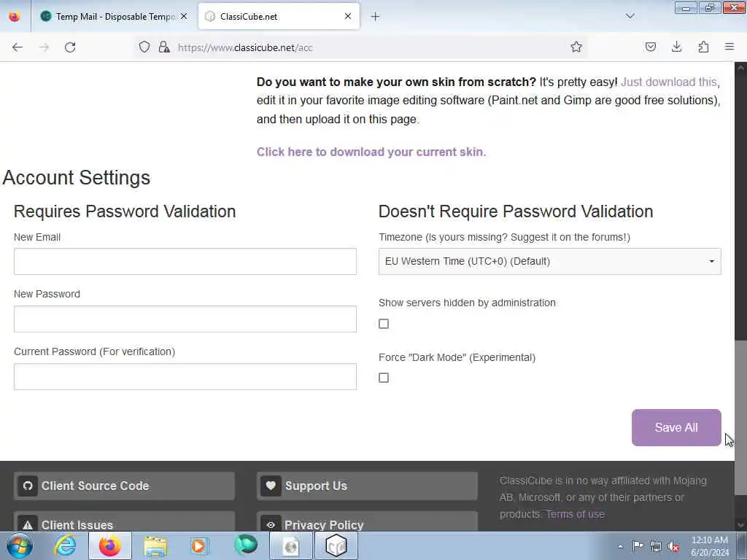Show hidden system tray icons arrow
The height and width of the screenshot is (560, 747).
pos(620,546)
